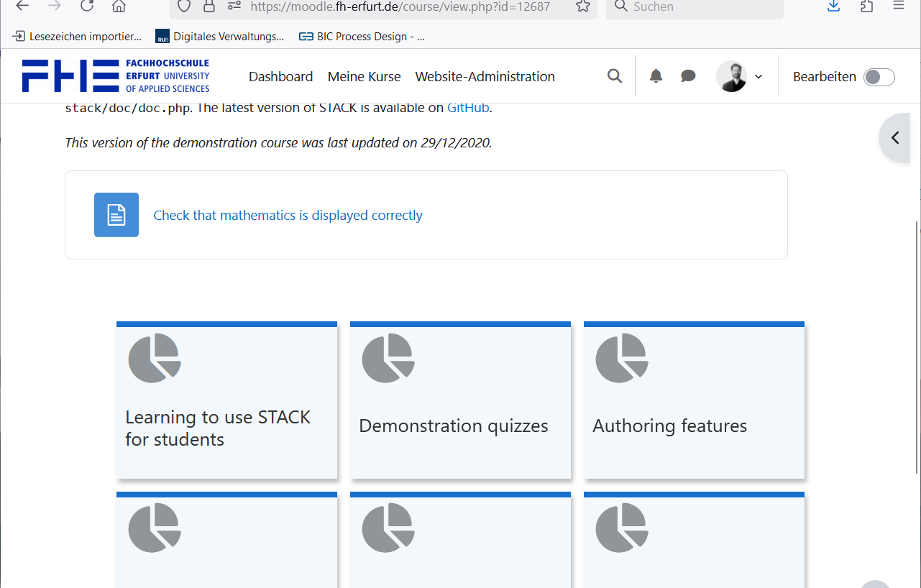Open Meine Kurse in the navigation
This screenshot has height=588, width=921.
click(364, 77)
